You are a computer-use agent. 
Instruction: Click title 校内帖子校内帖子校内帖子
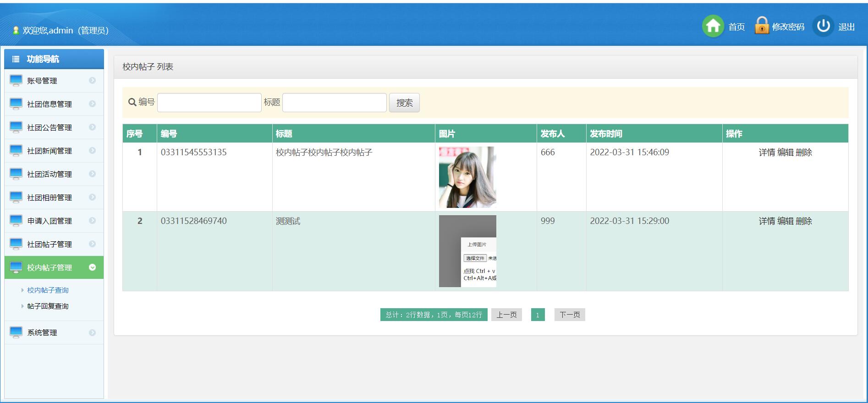324,152
